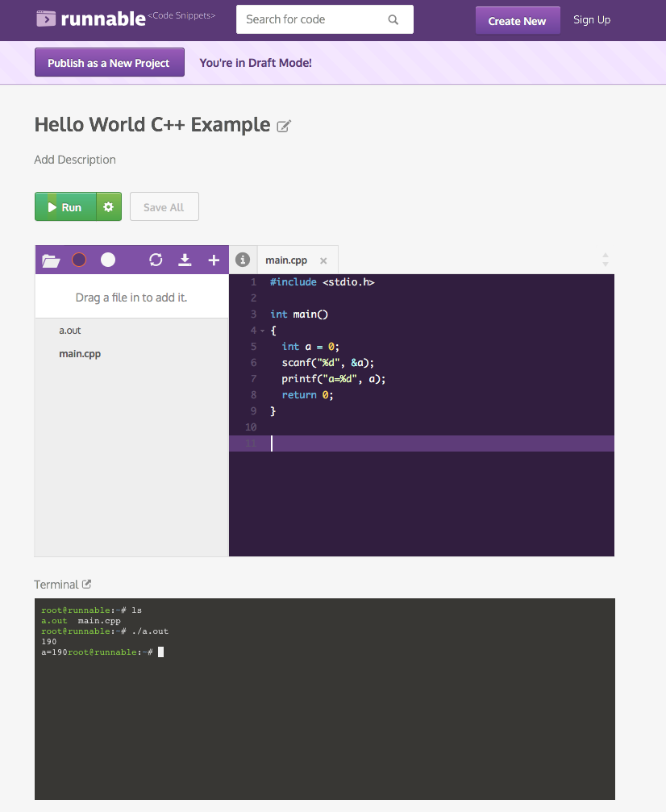Click the refresh files icon
Viewport: 666px width, 812px height.
pos(156,260)
